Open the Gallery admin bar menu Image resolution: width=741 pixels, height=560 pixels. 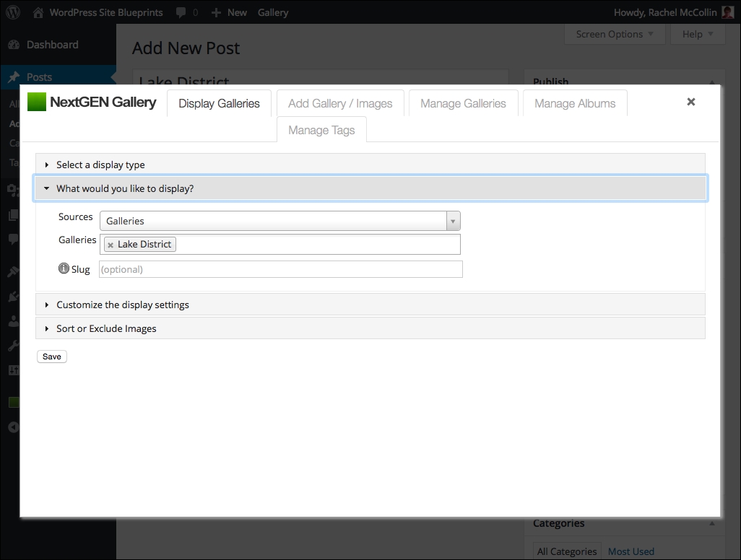click(x=273, y=13)
